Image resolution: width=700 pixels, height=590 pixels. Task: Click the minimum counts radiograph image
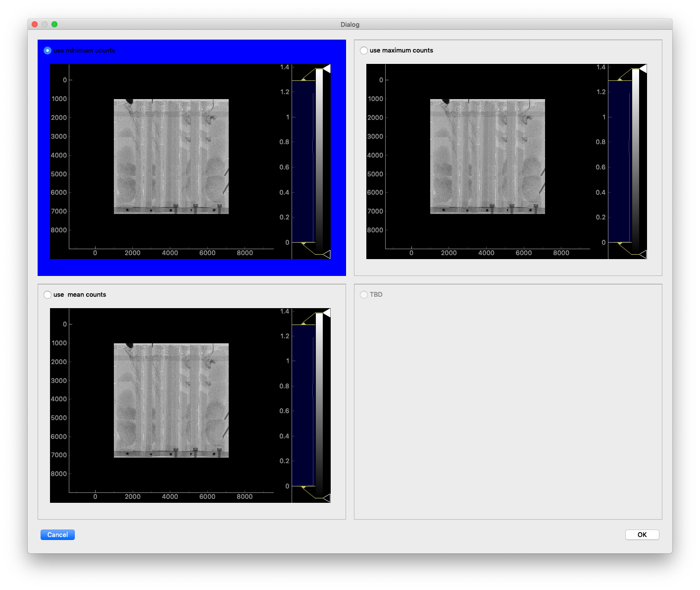[x=171, y=157]
